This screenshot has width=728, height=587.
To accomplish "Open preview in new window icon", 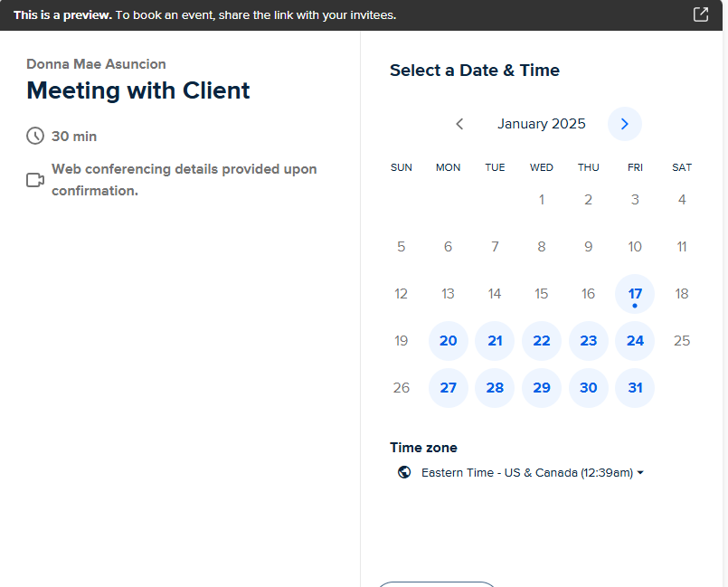I will 701,14.
